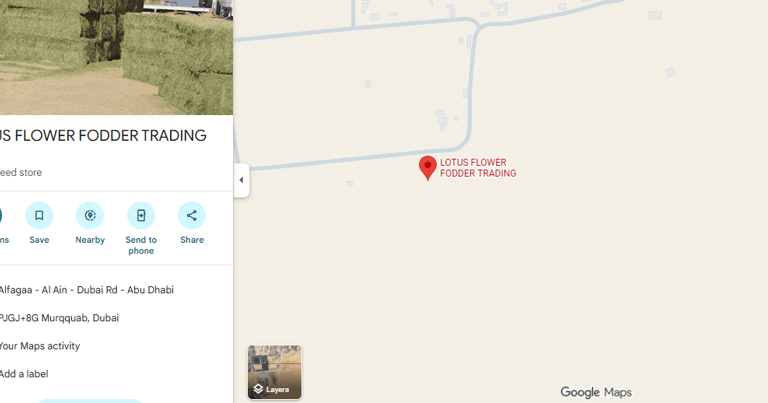Click the Share label text
Image resolution: width=768 pixels, height=403 pixels.
click(x=192, y=240)
